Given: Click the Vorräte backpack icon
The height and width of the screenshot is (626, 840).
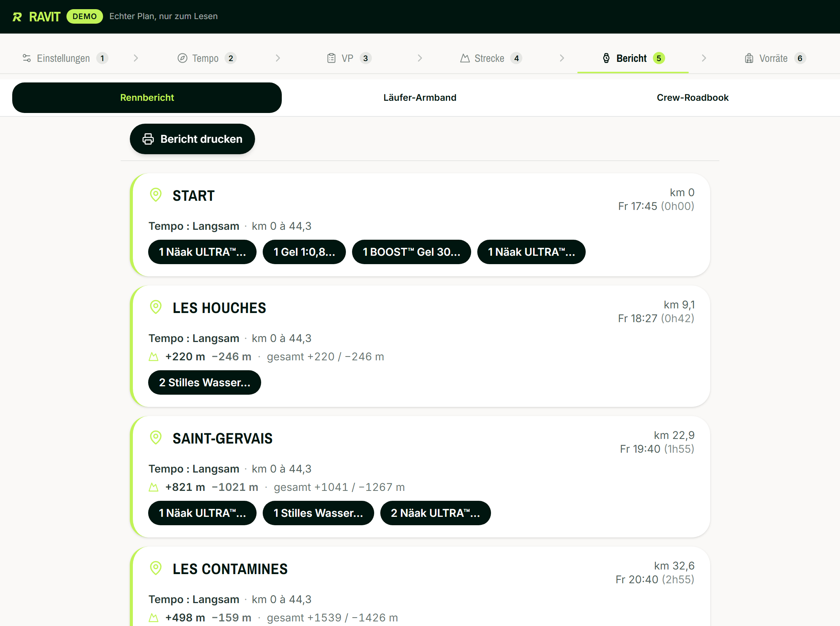Looking at the screenshot, I should (x=749, y=58).
